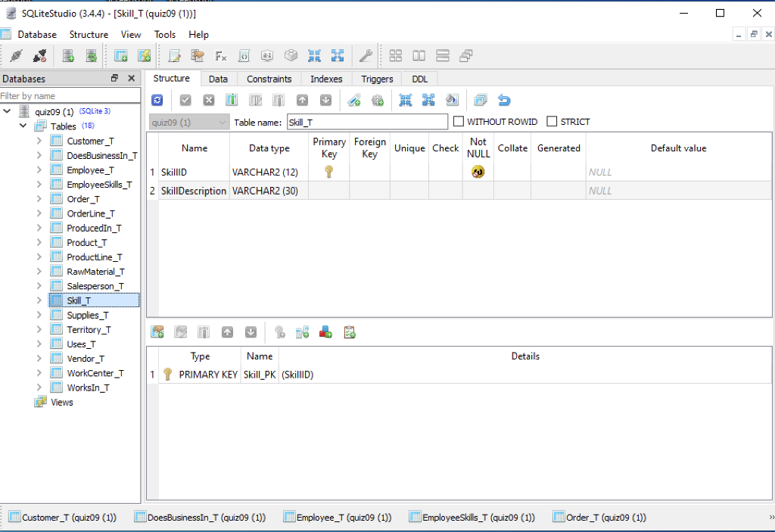Image resolution: width=775 pixels, height=532 pixels.
Task: Open the quiz09 (1) database dropdown
Action: click(189, 122)
